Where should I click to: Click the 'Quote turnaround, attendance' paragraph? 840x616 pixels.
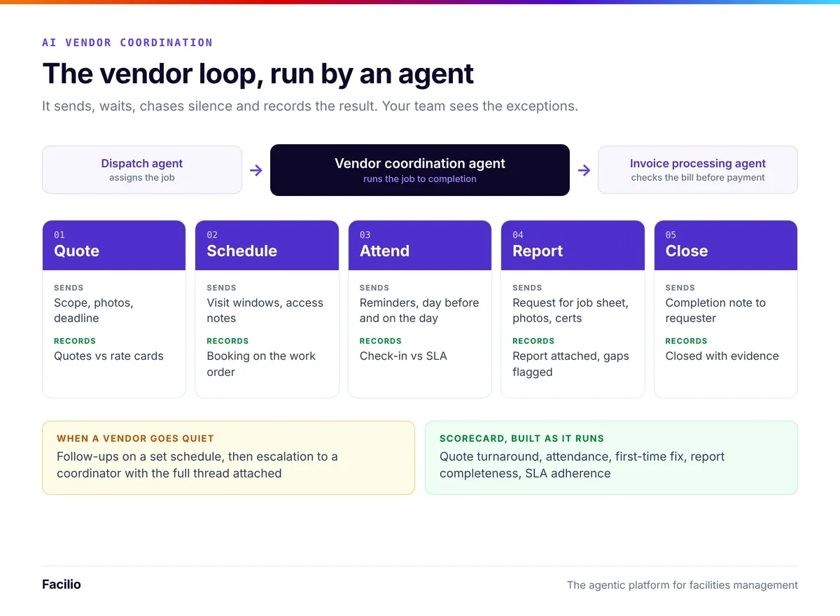click(582, 465)
